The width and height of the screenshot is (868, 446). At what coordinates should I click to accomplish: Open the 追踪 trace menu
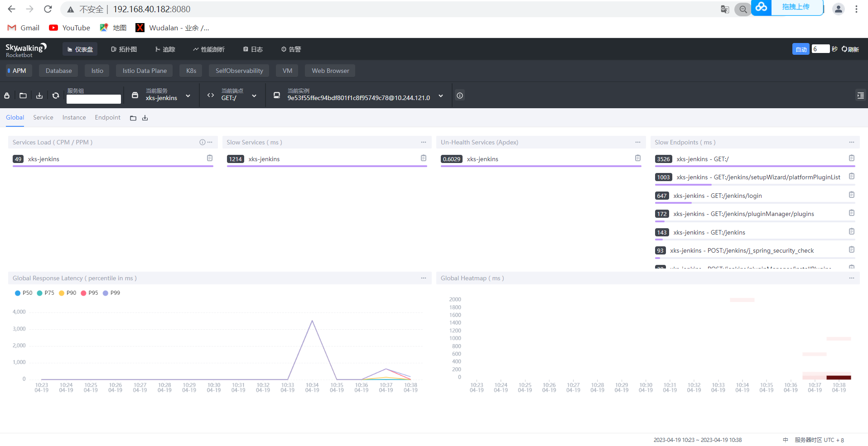click(x=165, y=49)
